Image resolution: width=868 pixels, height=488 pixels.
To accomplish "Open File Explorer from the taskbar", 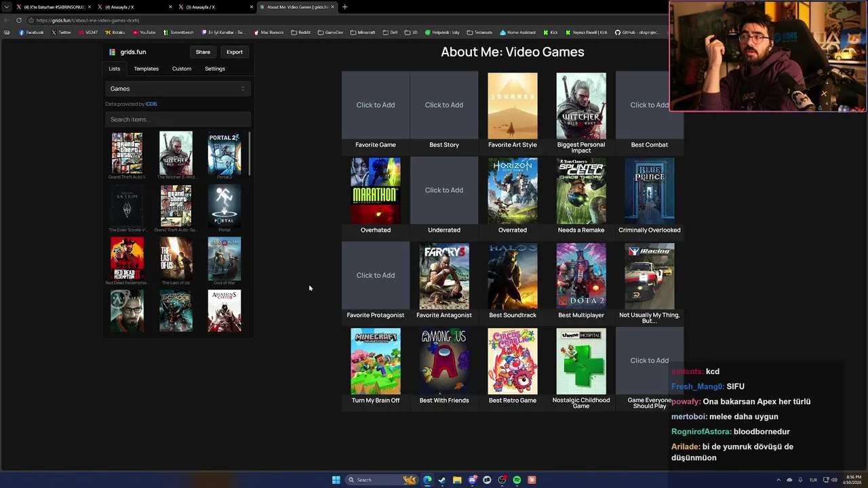I will pos(457,480).
